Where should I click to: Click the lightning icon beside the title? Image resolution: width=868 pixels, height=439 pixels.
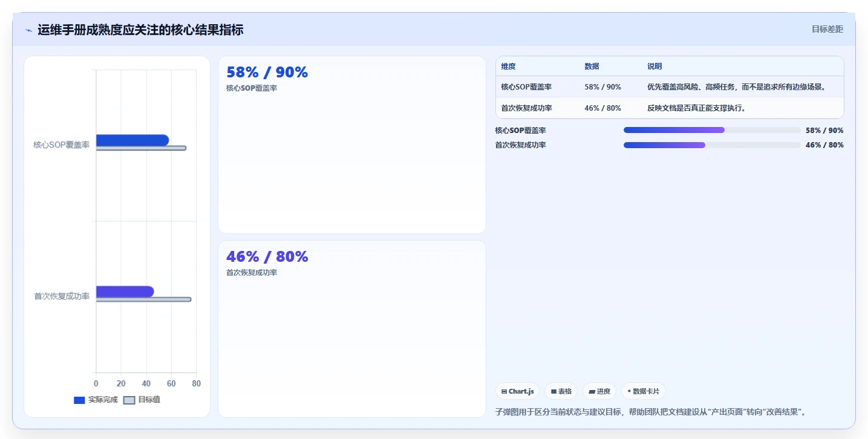(x=28, y=30)
